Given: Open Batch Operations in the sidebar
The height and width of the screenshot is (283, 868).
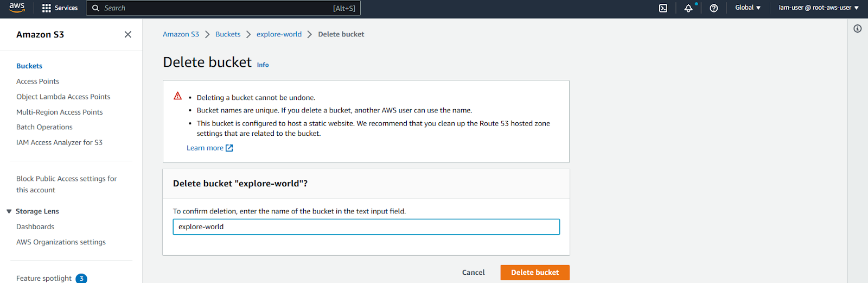Looking at the screenshot, I should 44,127.
